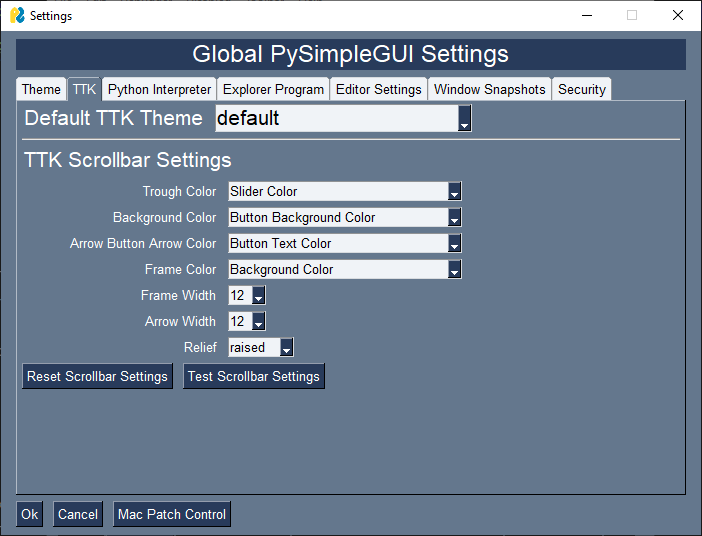This screenshot has height=536, width=702.
Task: Expand the Frame Color dropdown
Action: (454, 270)
